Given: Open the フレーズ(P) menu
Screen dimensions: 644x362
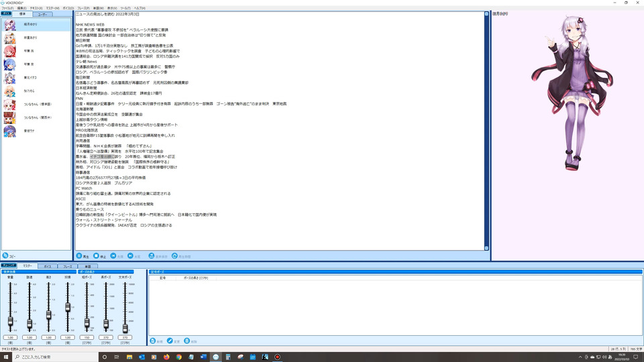Looking at the screenshot, I should coord(83,8).
